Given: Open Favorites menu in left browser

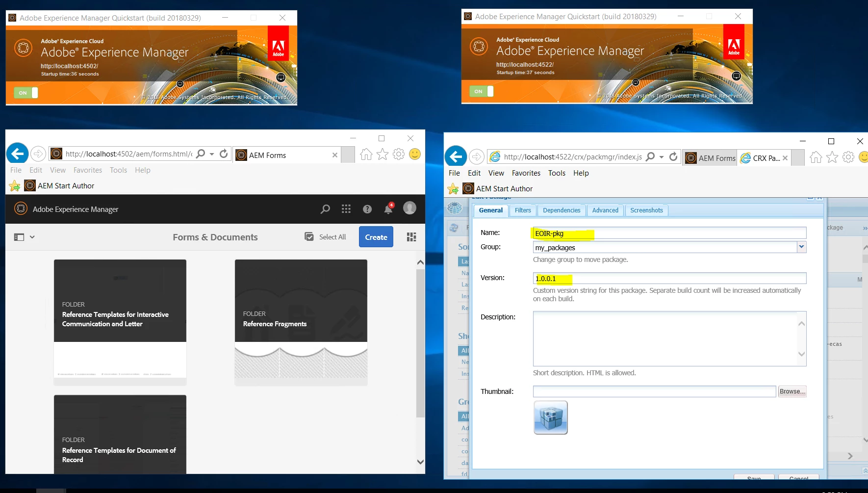Looking at the screenshot, I should point(88,170).
